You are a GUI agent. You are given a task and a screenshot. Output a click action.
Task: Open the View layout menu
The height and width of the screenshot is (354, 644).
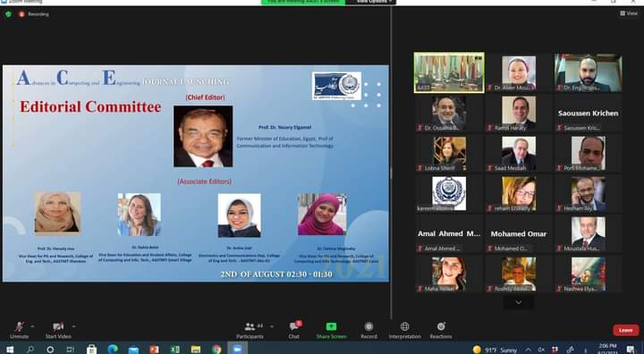pos(629,13)
